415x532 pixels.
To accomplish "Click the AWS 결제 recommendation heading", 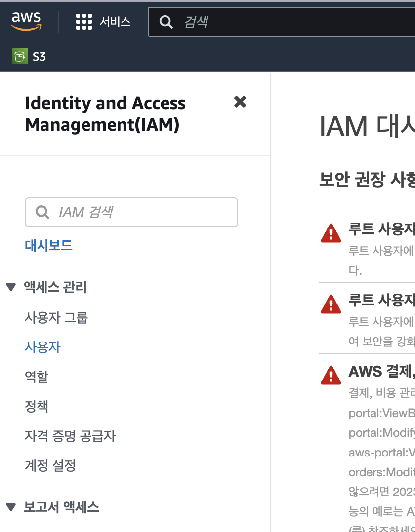I will point(382,371).
